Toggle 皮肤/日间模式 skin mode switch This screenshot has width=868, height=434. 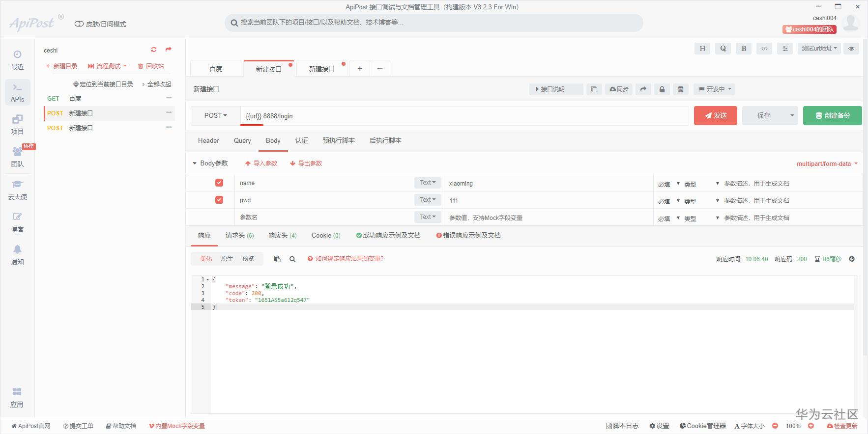tap(79, 24)
